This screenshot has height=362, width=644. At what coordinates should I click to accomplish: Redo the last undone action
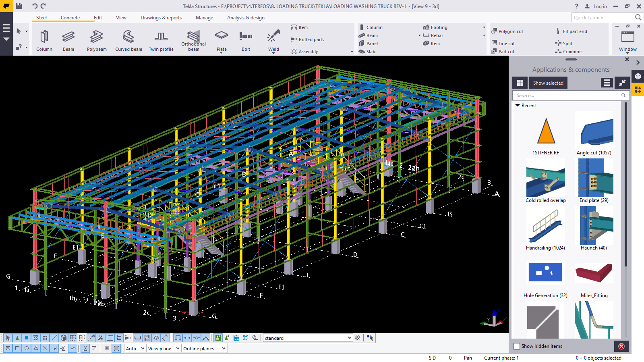43,6
